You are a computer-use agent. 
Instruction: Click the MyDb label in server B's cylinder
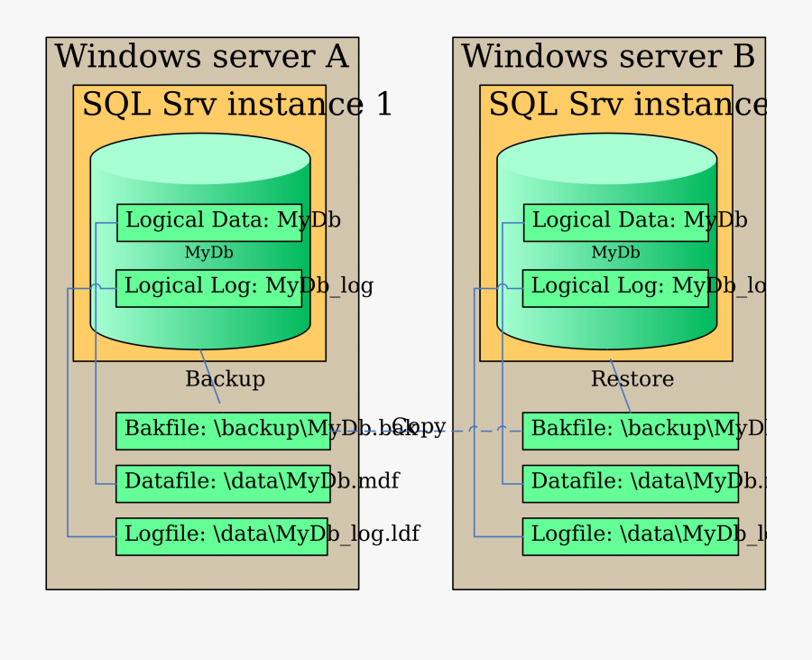tap(615, 253)
